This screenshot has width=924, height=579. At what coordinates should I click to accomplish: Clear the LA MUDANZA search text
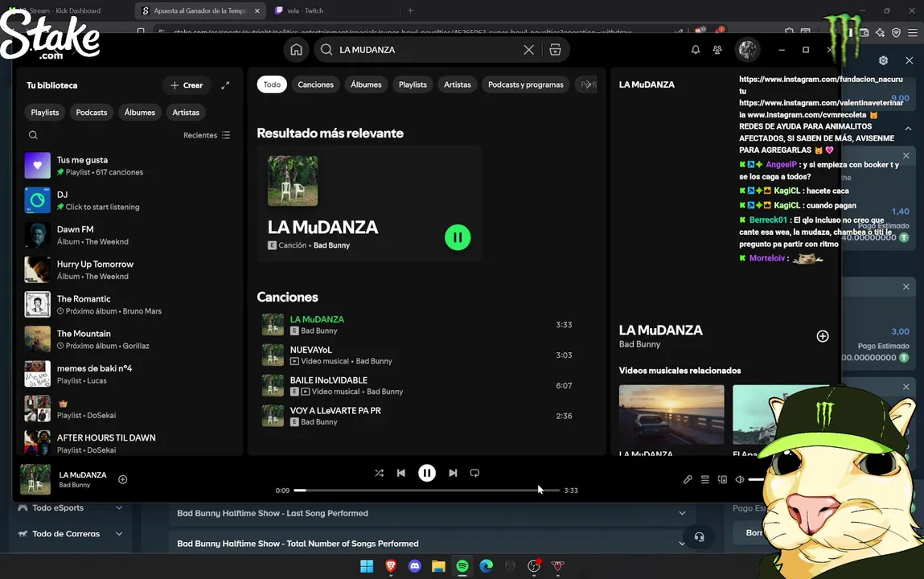pos(528,50)
